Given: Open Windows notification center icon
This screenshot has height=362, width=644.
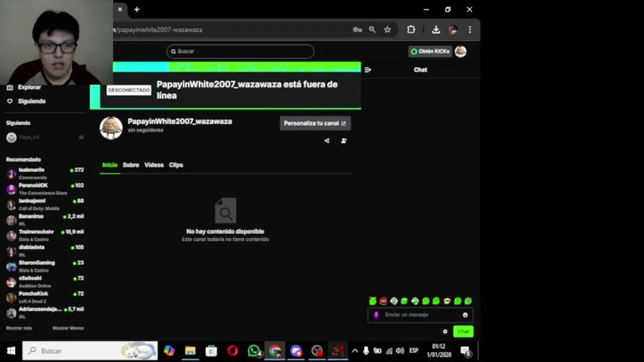Looking at the screenshot, I should point(465,350).
